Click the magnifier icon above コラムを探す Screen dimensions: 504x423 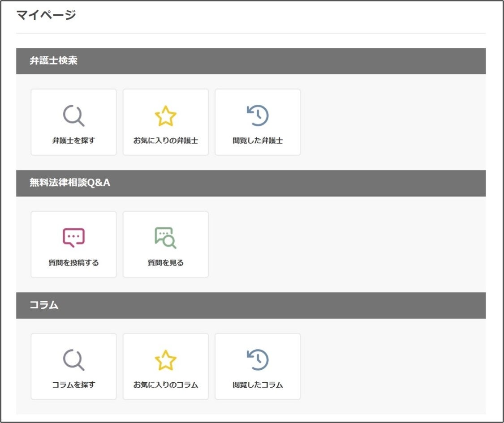(x=73, y=360)
